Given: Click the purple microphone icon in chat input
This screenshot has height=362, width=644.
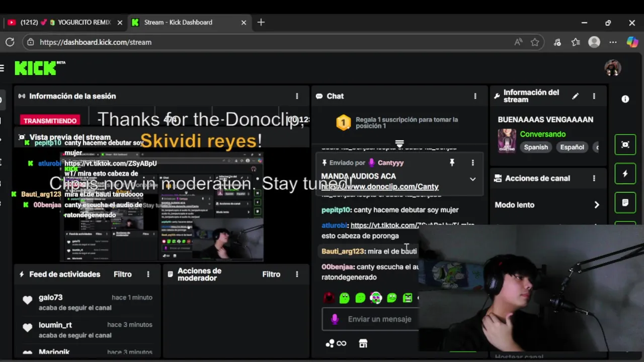Looking at the screenshot, I should [335, 319].
